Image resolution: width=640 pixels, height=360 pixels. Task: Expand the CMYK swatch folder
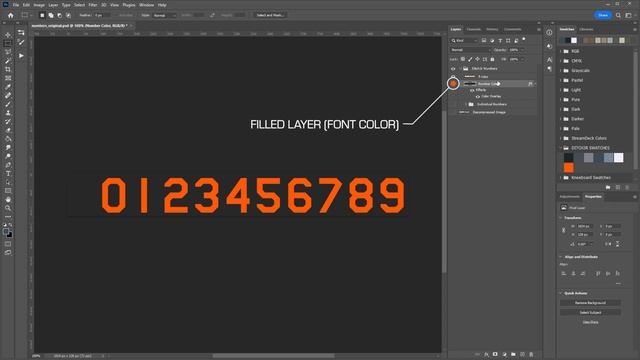561,61
